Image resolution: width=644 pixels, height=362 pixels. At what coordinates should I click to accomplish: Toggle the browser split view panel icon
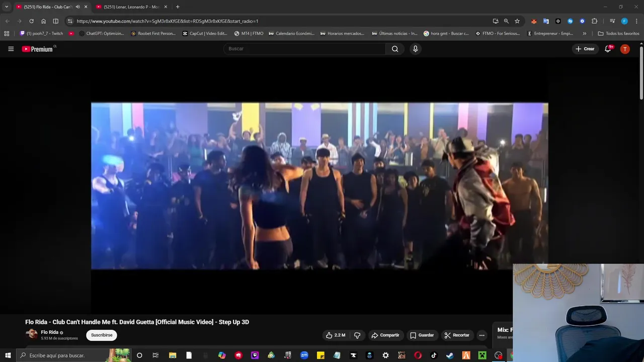(55, 21)
